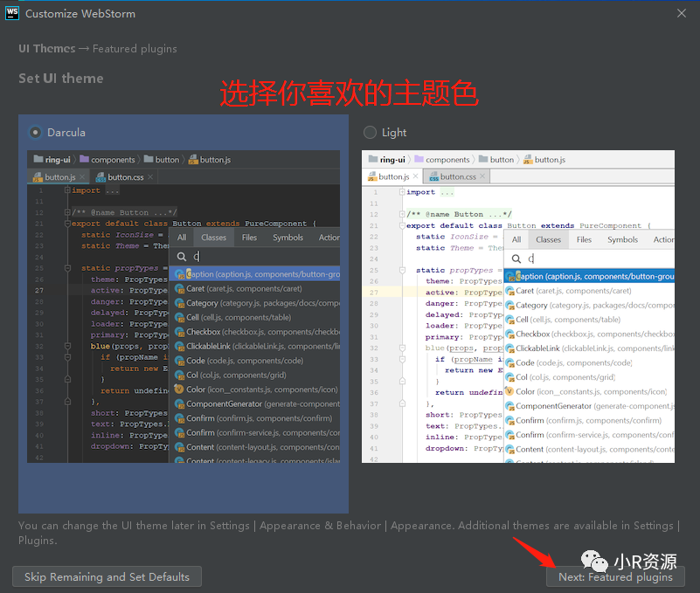This screenshot has height=593, width=700.
Task: Click Col result row in Light preview
Action: 589,377
